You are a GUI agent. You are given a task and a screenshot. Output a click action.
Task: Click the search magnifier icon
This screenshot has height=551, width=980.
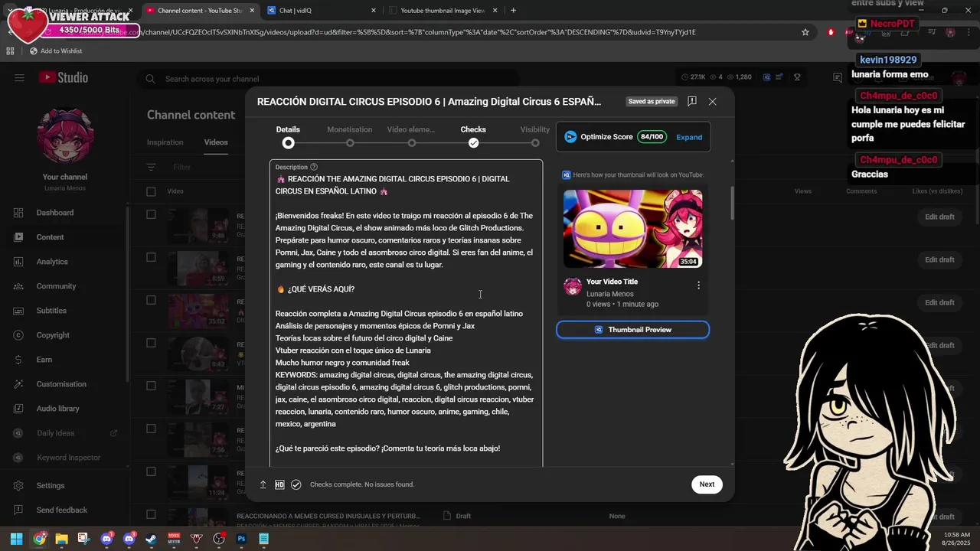point(150,79)
